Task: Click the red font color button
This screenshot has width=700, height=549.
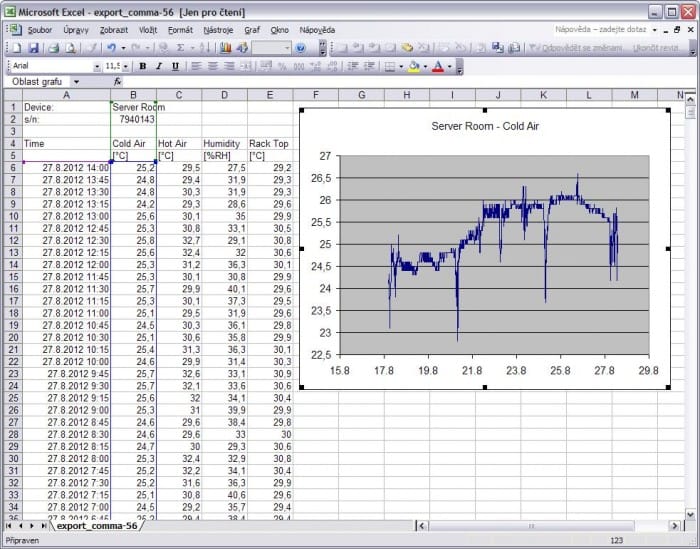Action: coord(438,66)
